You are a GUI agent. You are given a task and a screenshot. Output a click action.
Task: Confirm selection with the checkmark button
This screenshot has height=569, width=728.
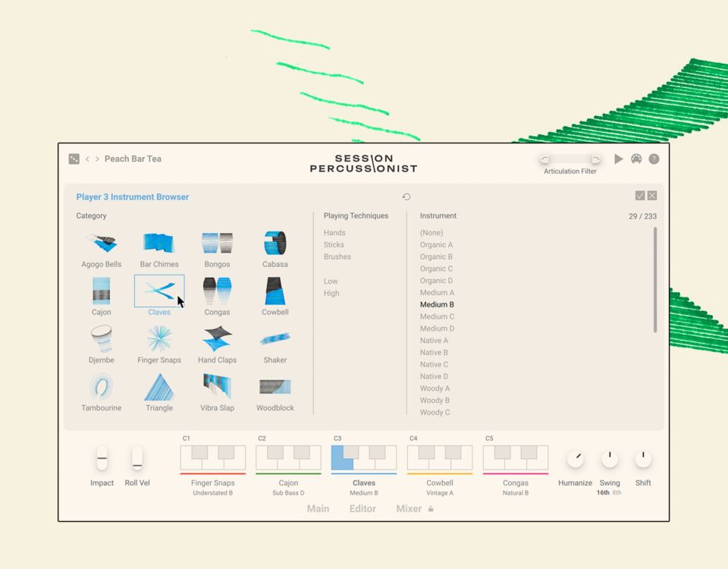point(640,196)
